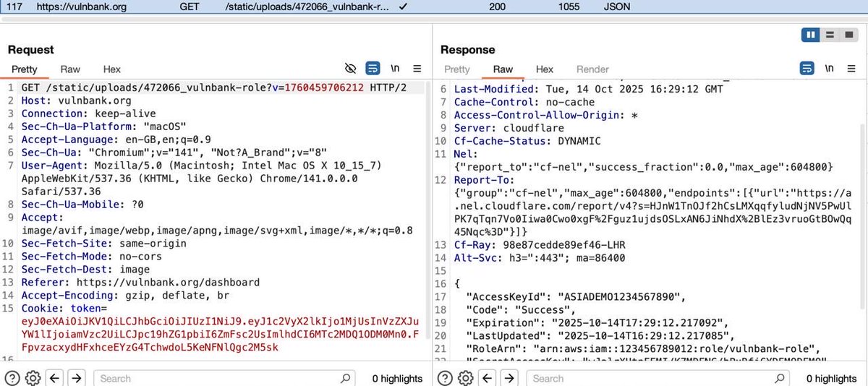
Task: Open Render tab in Response panel
Action: tap(592, 69)
